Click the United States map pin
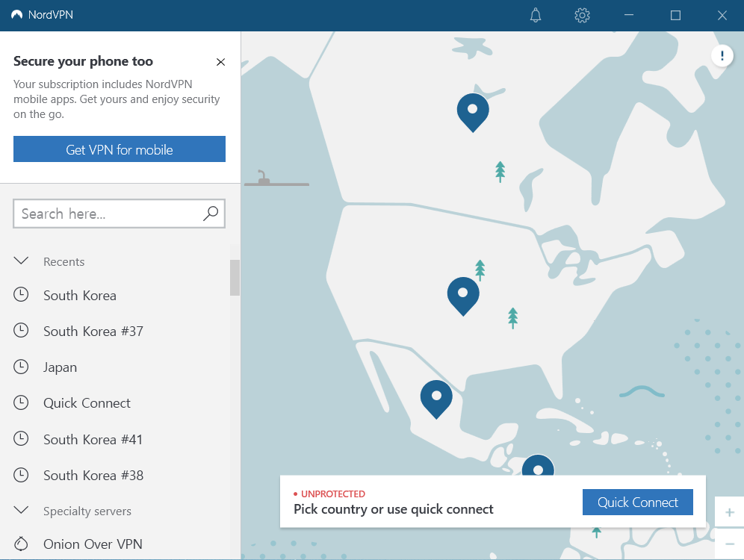This screenshot has height=560, width=744. coord(463,296)
